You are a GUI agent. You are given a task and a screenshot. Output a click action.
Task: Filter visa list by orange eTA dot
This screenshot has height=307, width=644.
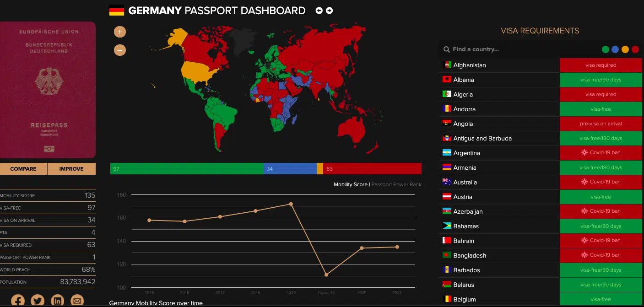click(625, 49)
